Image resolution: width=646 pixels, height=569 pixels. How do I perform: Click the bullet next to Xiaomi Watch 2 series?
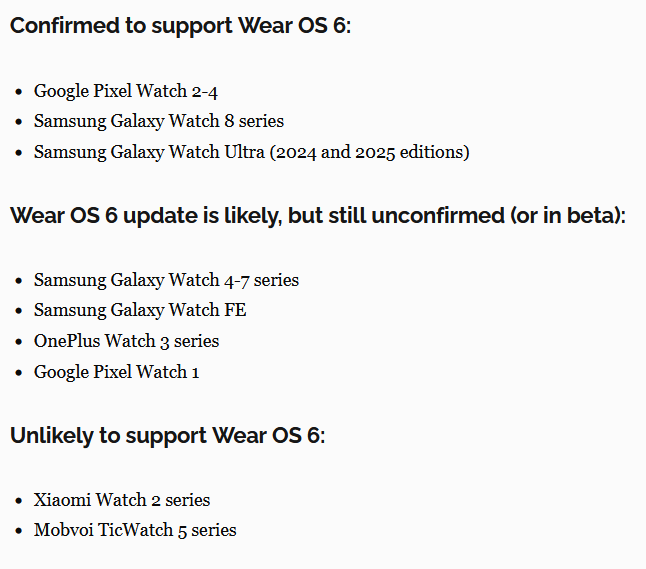(19, 500)
